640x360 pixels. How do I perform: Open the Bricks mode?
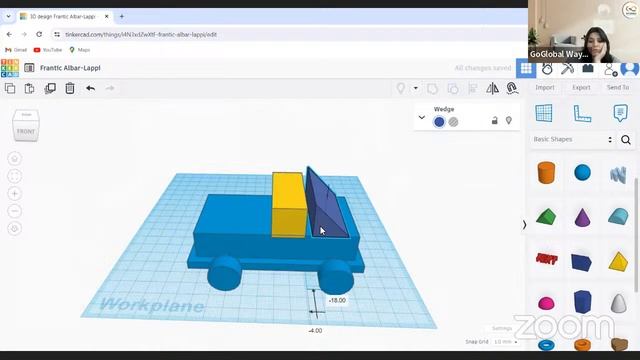588,69
